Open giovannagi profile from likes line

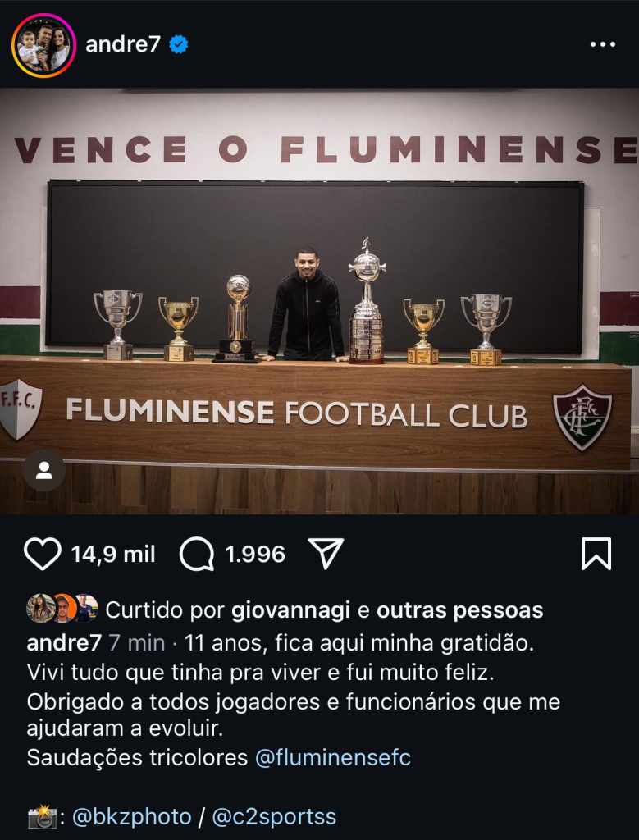[x=291, y=610]
